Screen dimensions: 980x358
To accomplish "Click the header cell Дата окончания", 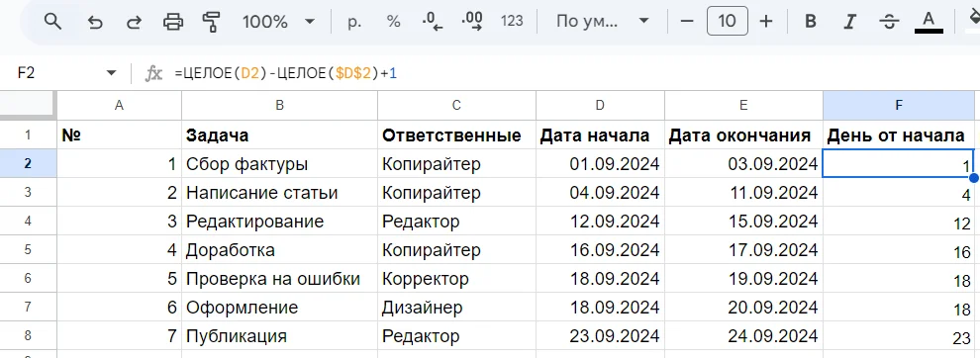I will click(x=743, y=134).
